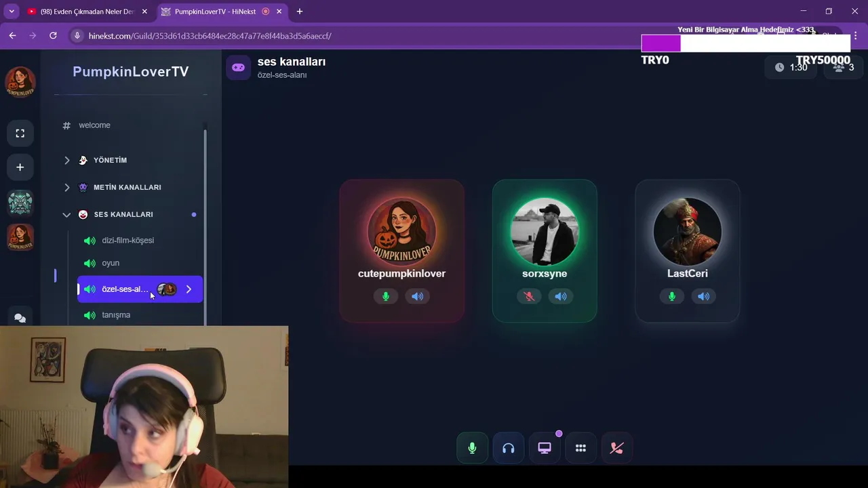Open direct messages chat bubble icon

20,318
